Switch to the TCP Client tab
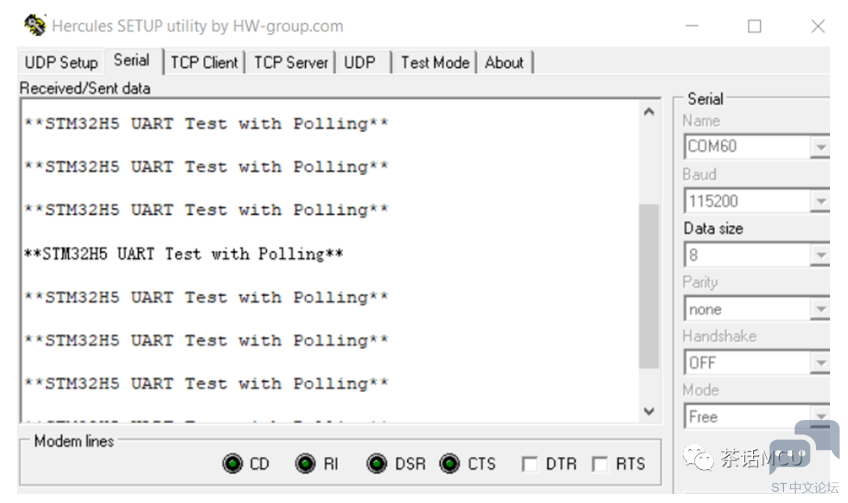The image size is (848, 503). 204,63
